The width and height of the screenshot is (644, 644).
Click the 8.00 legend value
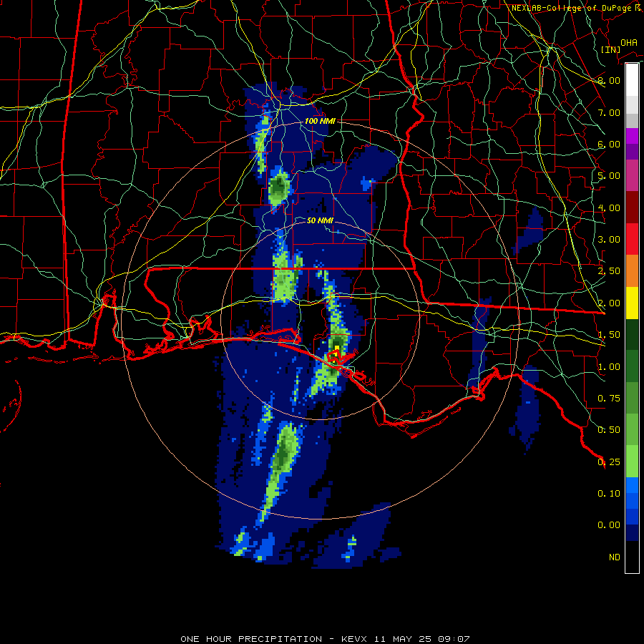click(x=609, y=80)
